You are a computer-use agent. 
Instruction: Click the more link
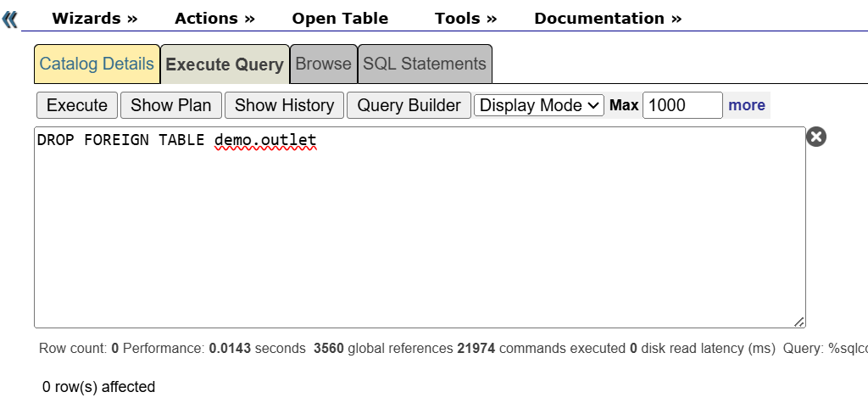click(x=747, y=105)
